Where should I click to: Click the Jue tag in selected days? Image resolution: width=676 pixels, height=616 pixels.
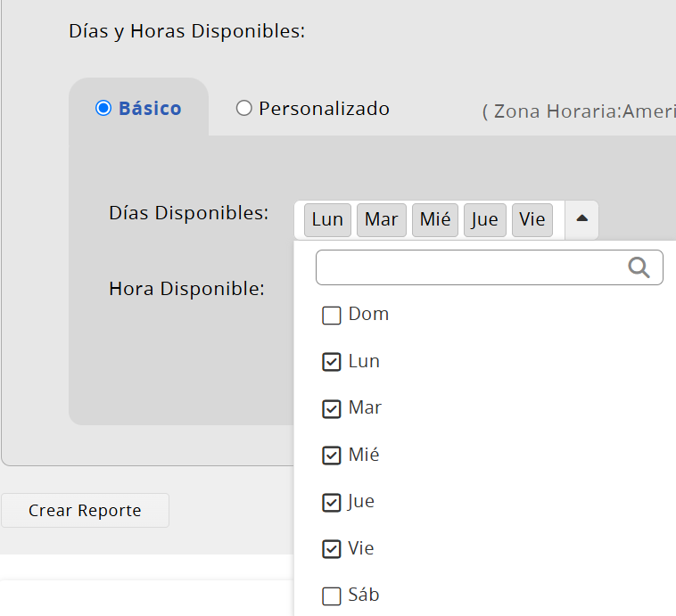pos(485,220)
